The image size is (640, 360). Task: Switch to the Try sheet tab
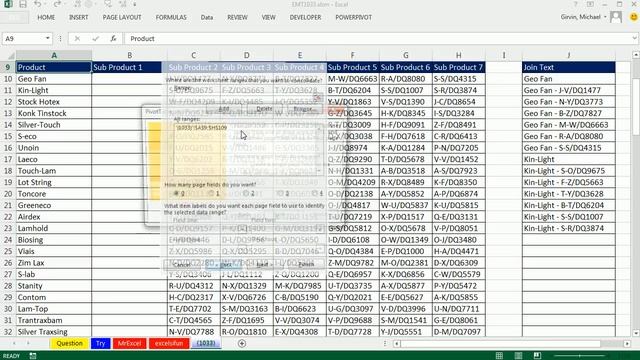click(100, 343)
